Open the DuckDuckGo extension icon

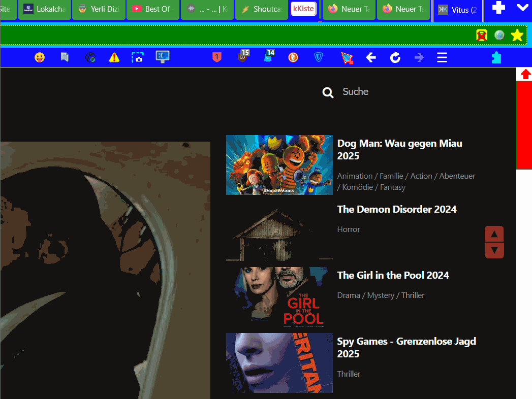[293, 57]
